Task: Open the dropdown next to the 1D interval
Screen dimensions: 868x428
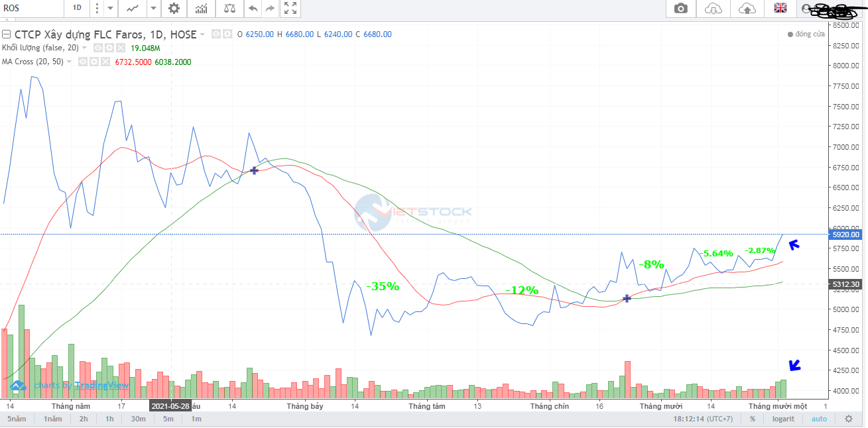Action: tap(110, 9)
